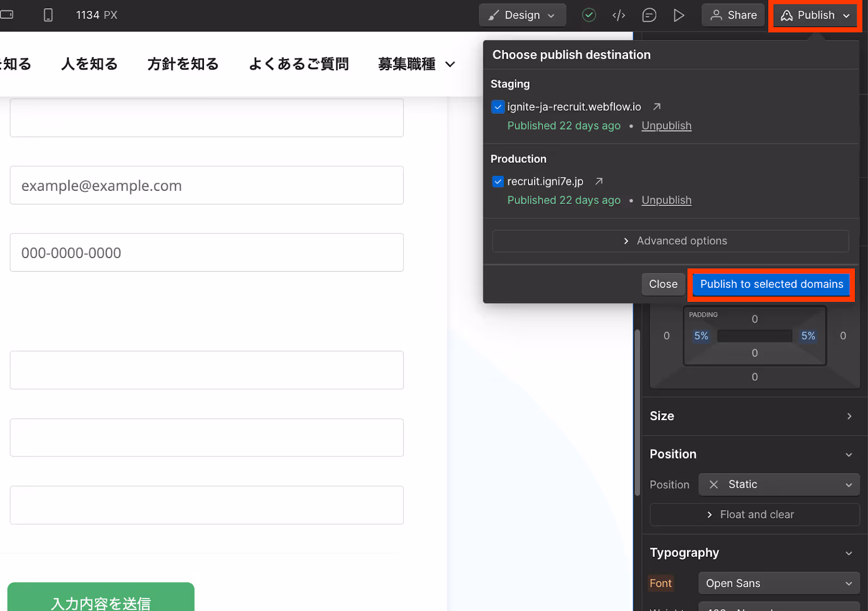Click the よくあるご質問 nav link
The height and width of the screenshot is (611, 868).
298,64
